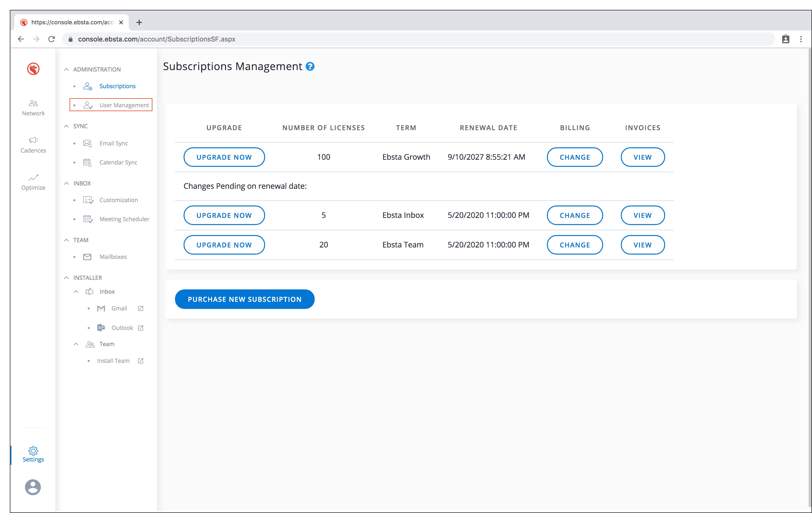Click the browser reload icon

51,39
